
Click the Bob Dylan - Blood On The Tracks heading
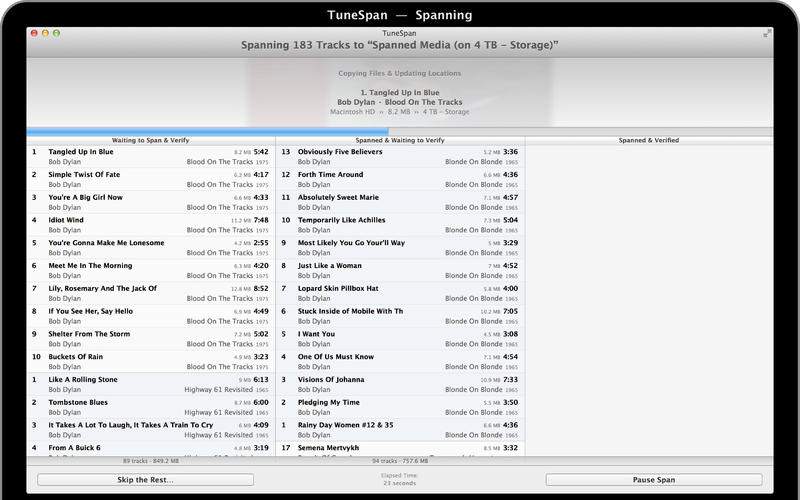point(399,102)
